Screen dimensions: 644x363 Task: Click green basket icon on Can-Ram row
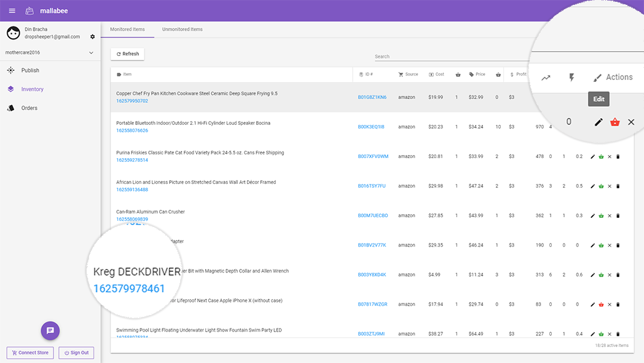point(601,216)
